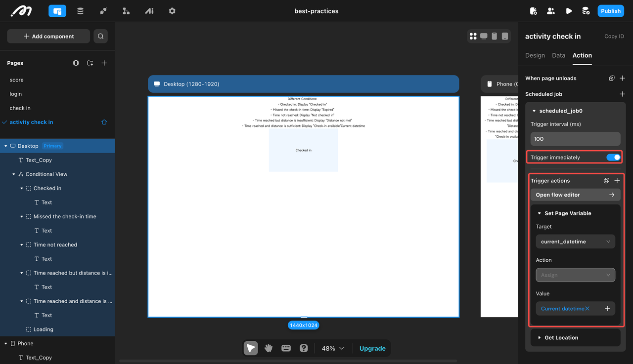Switch to the Design tab
Image resolution: width=633 pixels, height=364 pixels.
click(x=535, y=55)
